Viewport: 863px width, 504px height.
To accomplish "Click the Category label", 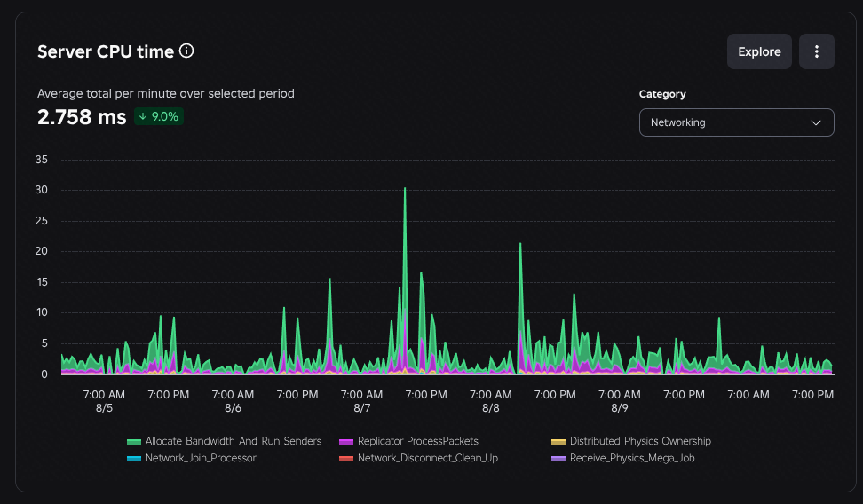I will (662, 94).
